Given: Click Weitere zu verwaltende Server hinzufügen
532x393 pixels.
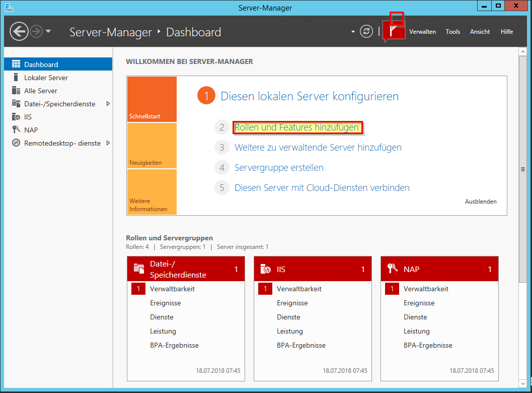Looking at the screenshot, I should pos(318,148).
